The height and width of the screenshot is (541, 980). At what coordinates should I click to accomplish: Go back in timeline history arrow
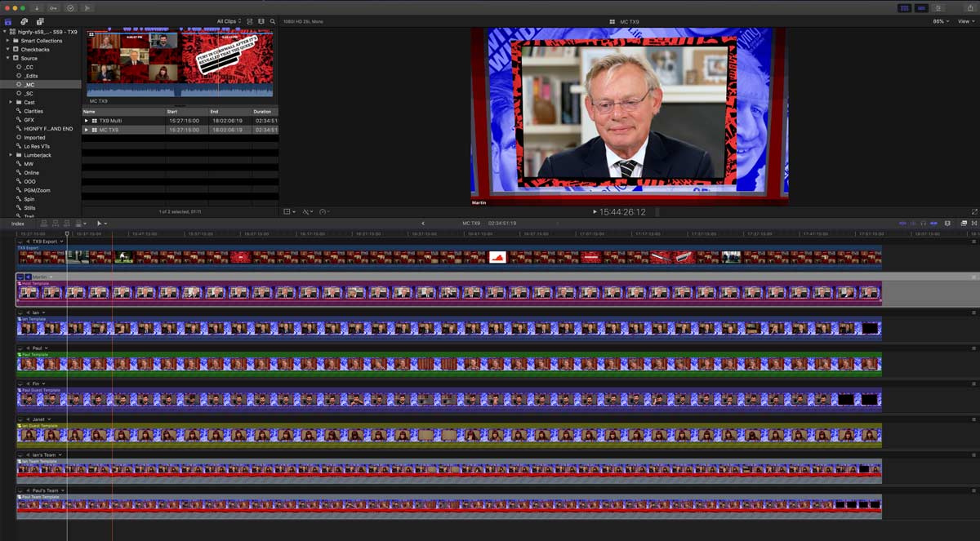423,224
